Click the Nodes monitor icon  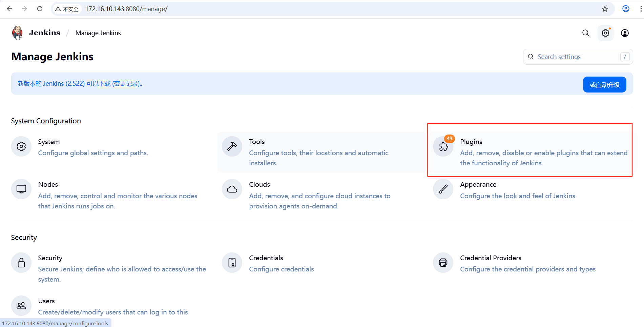(21, 189)
